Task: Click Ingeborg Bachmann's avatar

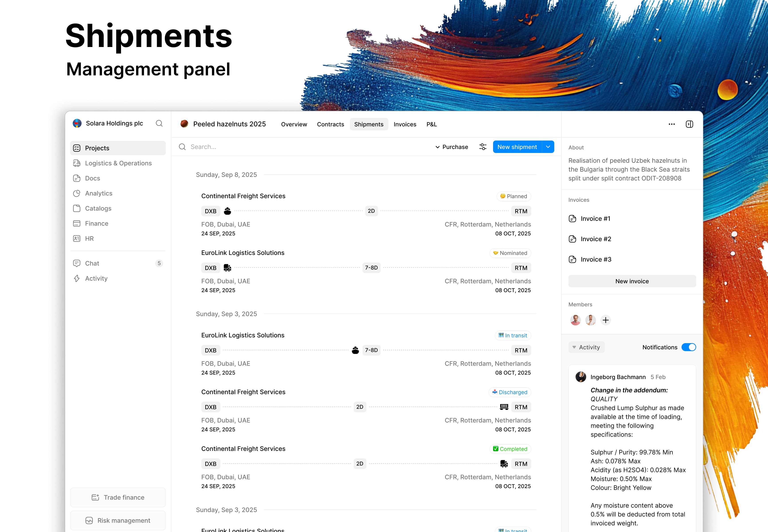Action: 581,377
